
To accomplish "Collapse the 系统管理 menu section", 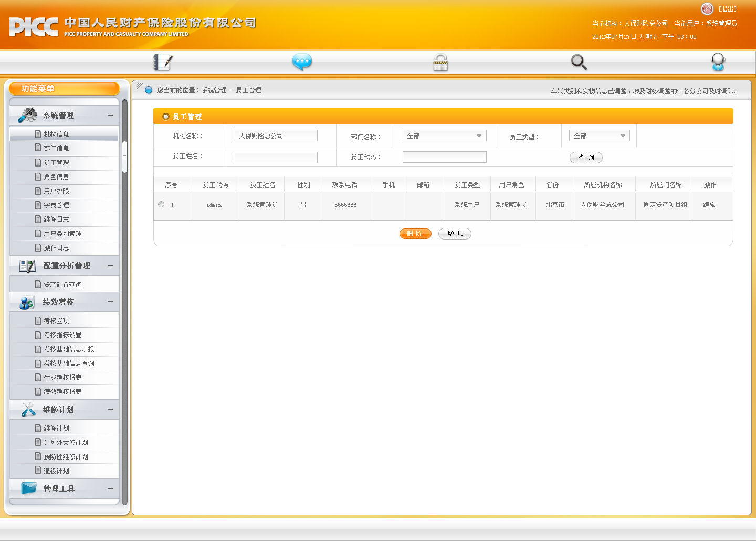I will 110,115.
